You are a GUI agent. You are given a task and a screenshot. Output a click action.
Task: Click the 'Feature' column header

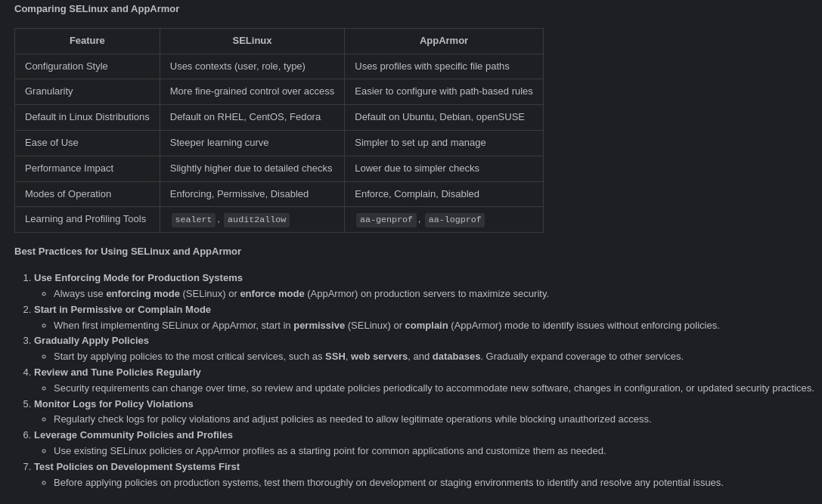coord(87,41)
